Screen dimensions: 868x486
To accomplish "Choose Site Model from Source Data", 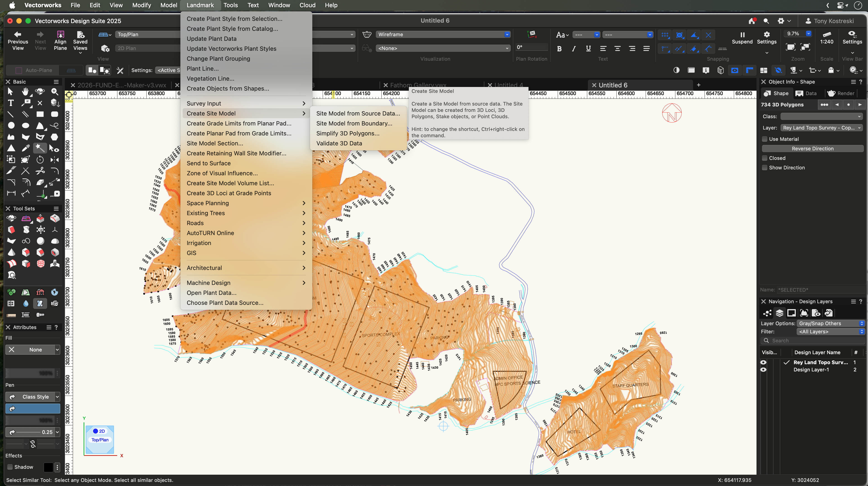I will click(358, 113).
